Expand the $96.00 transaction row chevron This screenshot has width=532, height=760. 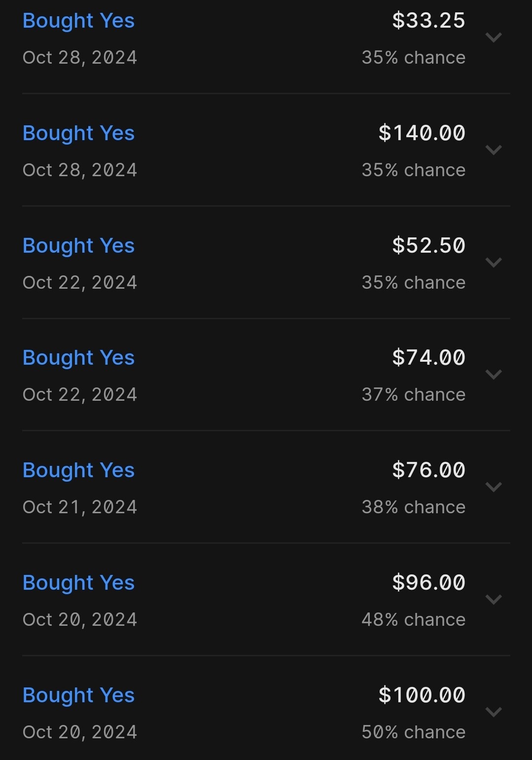pos(493,600)
